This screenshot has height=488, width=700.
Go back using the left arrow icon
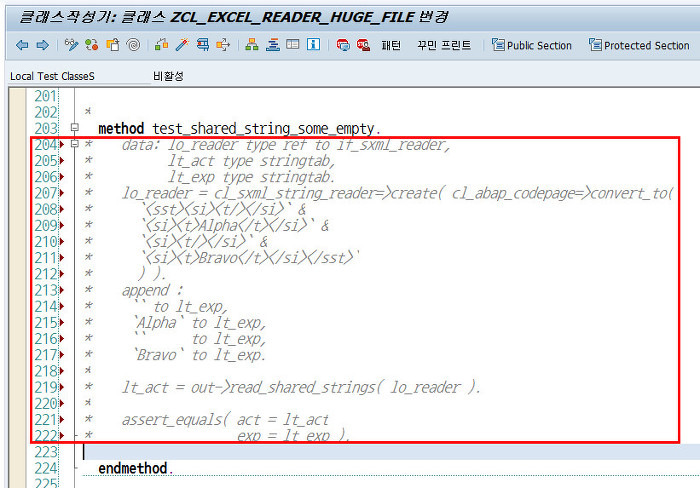22,45
